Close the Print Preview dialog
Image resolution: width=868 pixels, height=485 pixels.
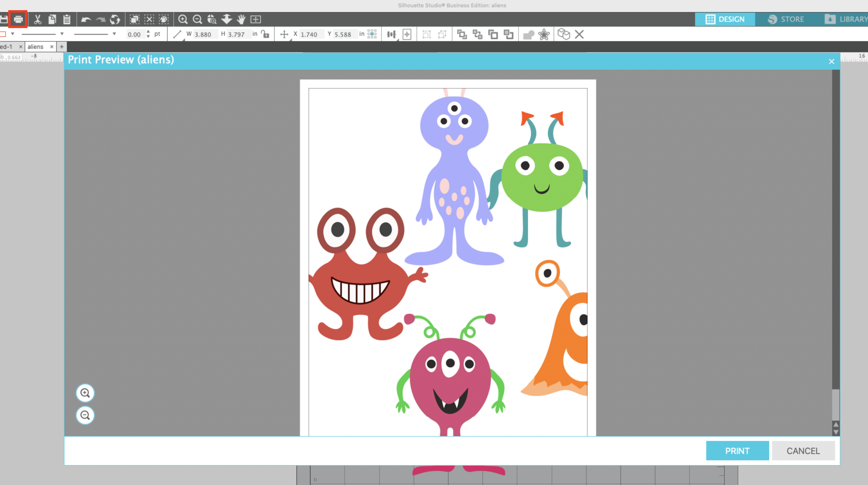click(832, 61)
